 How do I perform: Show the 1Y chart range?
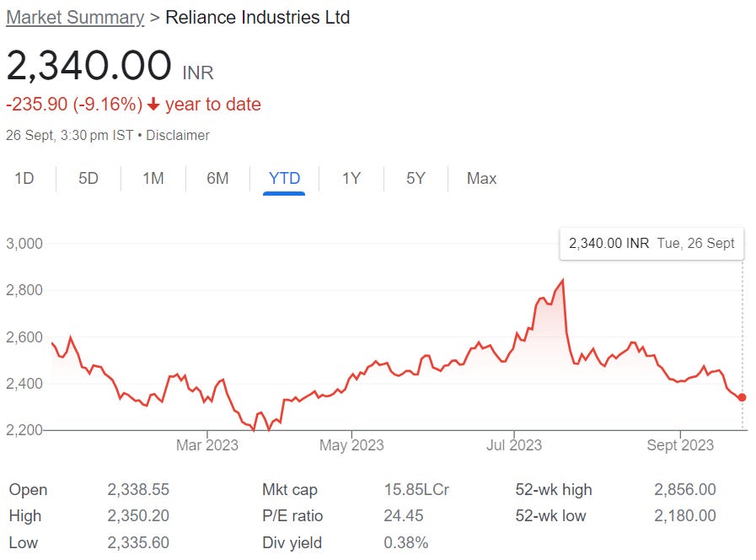351,179
